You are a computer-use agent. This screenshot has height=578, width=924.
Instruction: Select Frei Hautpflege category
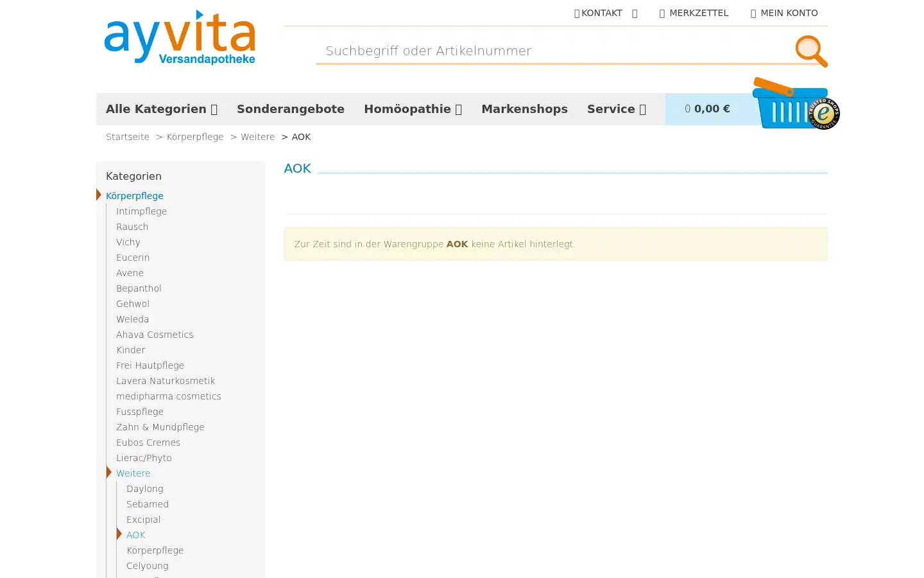pyautogui.click(x=150, y=365)
